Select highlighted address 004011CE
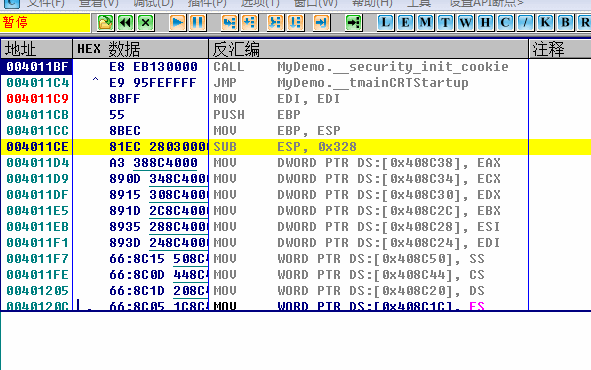 [37, 147]
